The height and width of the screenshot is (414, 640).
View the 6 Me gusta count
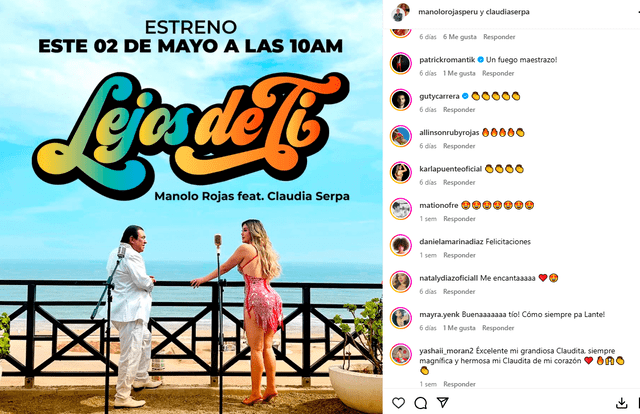coord(460,37)
